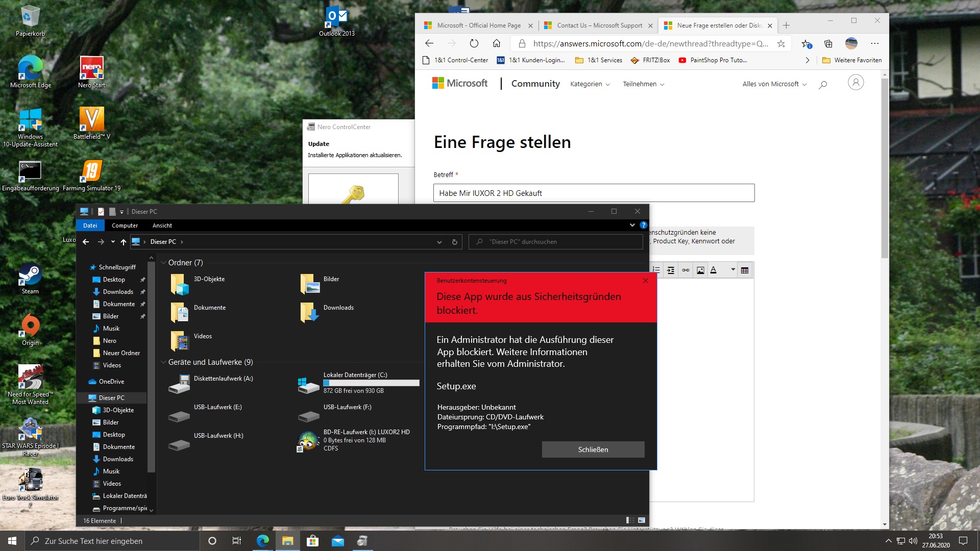Open Outlook 2013 desktop shortcut
Screen dimensions: 980x551
tap(336, 21)
